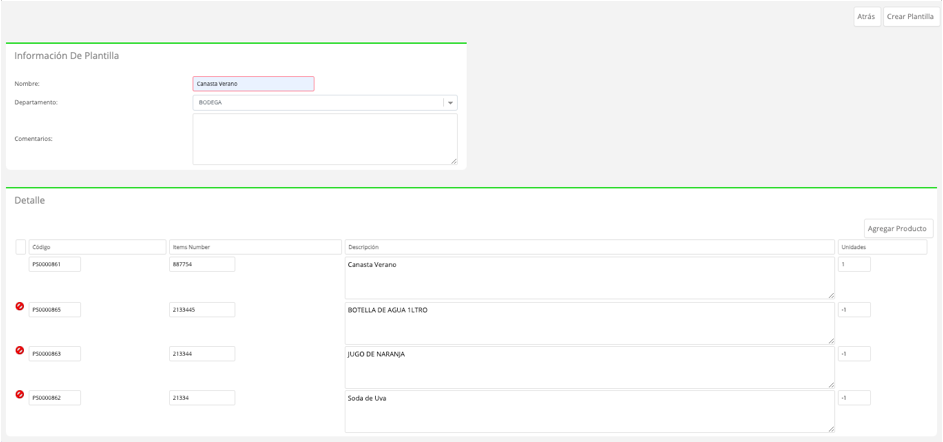Click the units field for JUGO DE NARANJA
943x442 pixels.
pos(854,354)
